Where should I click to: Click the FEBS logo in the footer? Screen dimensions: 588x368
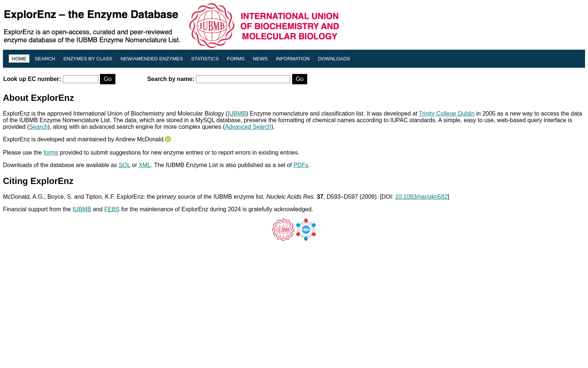(x=306, y=230)
